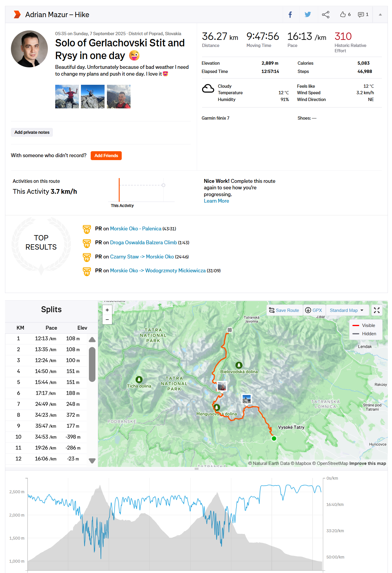Download the GPX file

point(314,310)
